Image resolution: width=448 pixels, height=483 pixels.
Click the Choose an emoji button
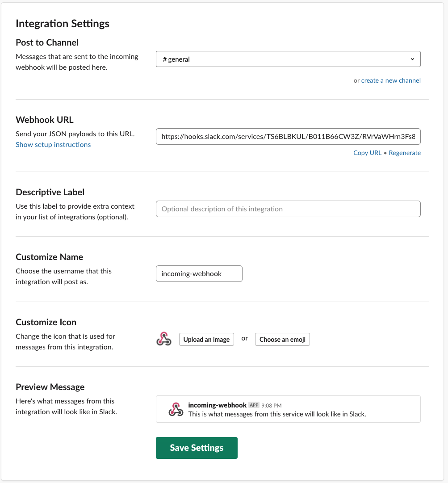pos(282,340)
